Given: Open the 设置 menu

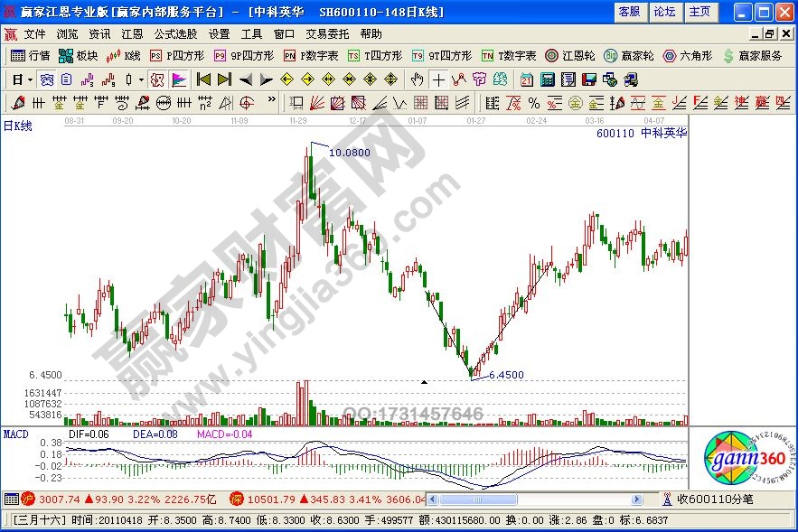Looking at the screenshot, I should [220, 34].
